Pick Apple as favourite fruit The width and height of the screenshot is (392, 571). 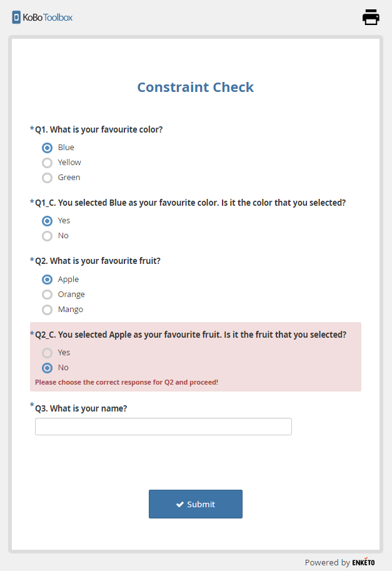47,280
